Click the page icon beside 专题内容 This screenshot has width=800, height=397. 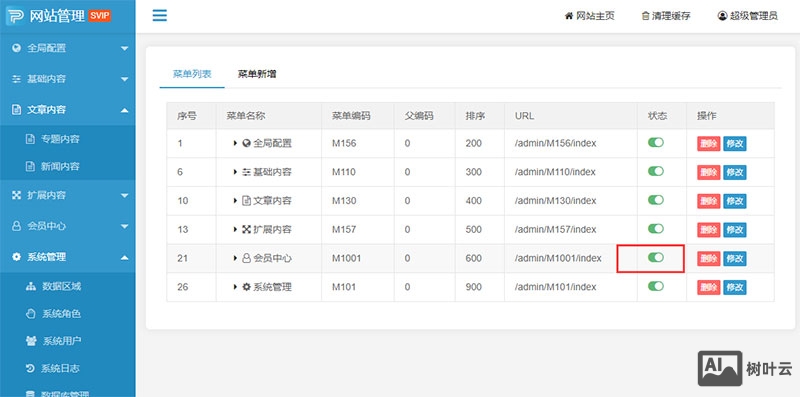30,139
